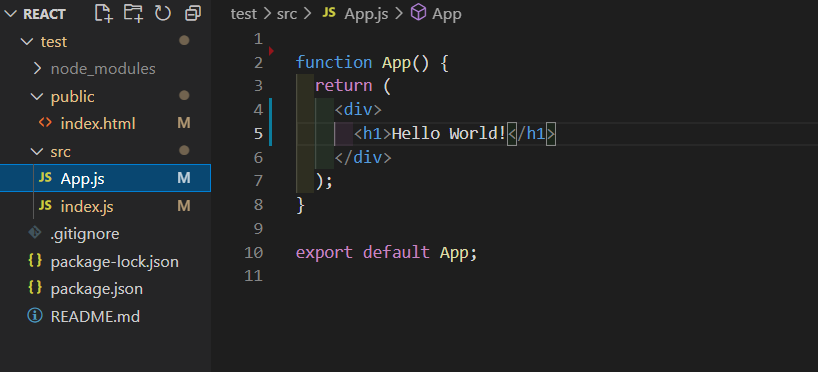The width and height of the screenshot is (818, 372).
Task: Click line number 10 in the gutter
Action: [254, 253]
